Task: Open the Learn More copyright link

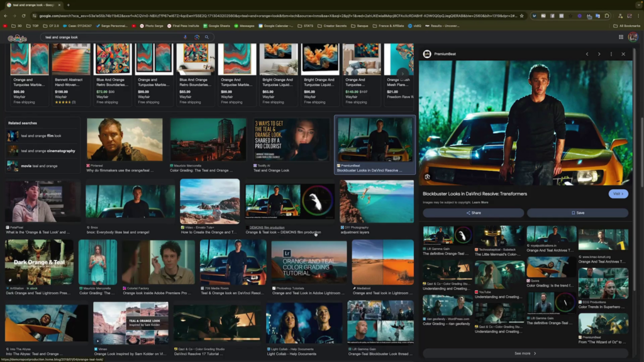Action: point(480,202)
